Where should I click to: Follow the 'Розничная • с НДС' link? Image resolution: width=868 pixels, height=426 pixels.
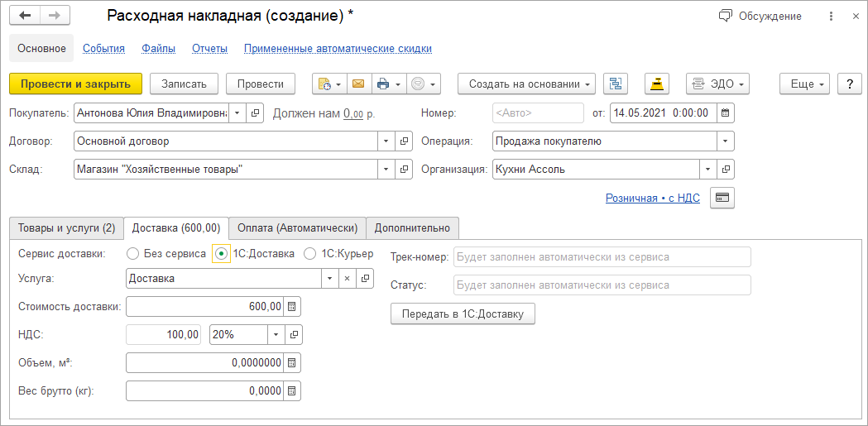click(x=654, y=199)
